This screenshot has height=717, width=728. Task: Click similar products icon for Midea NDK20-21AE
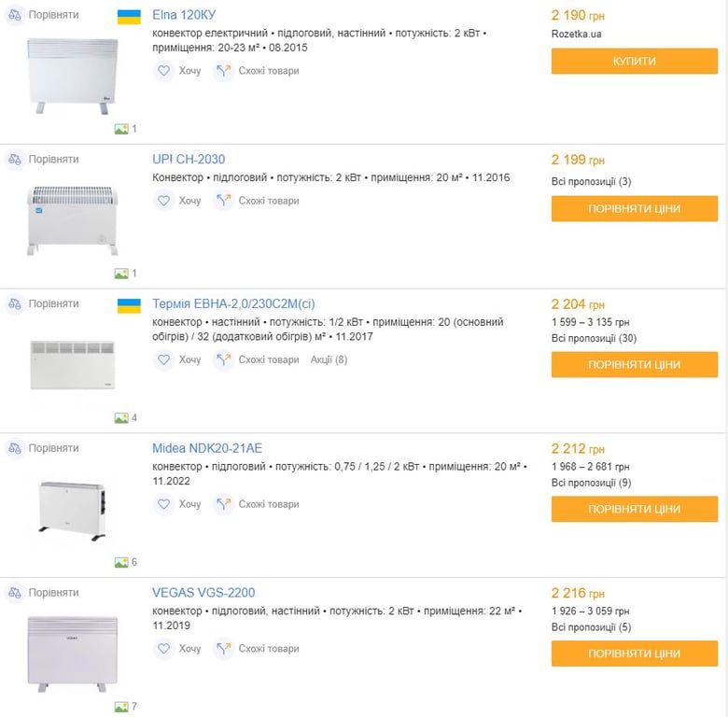223,504
